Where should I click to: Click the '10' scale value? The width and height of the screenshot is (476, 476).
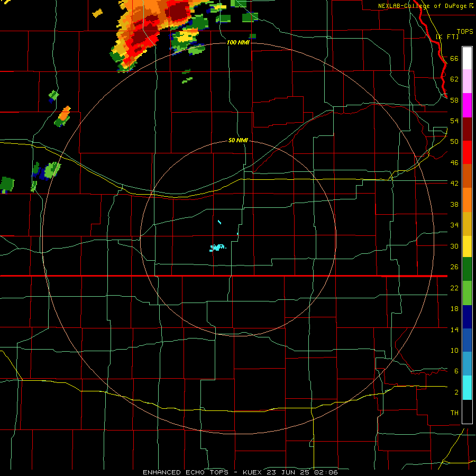[x=454, y=350]
